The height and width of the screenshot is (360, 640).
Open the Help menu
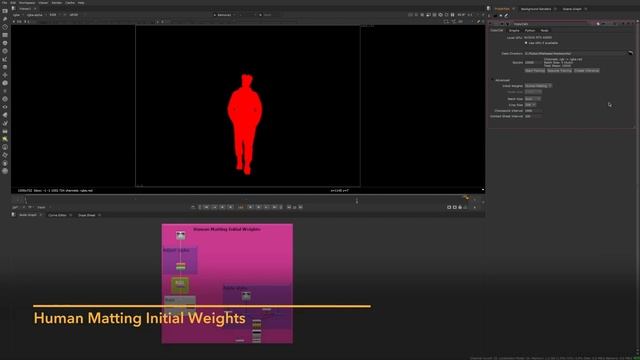[81, 2]
